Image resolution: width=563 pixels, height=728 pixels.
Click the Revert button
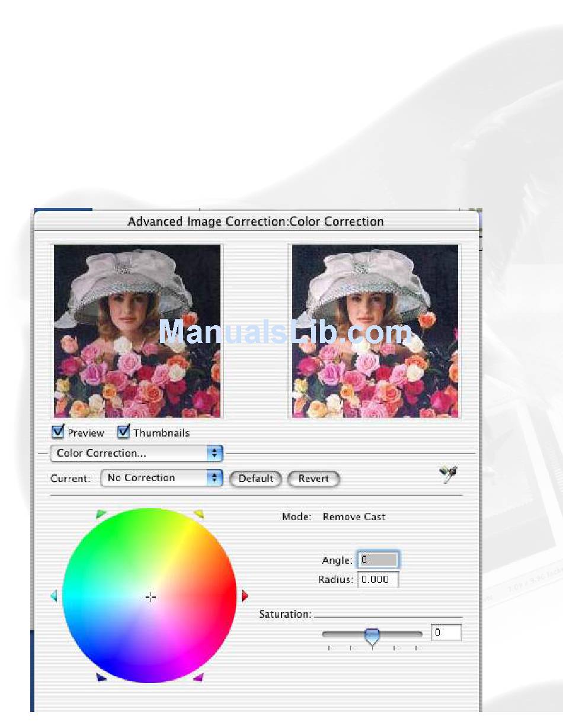pos(314,479)
